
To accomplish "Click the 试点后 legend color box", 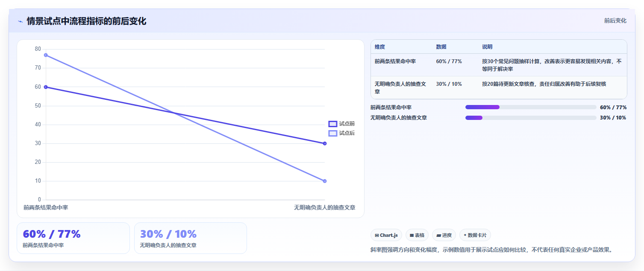I will coord(333,133).
